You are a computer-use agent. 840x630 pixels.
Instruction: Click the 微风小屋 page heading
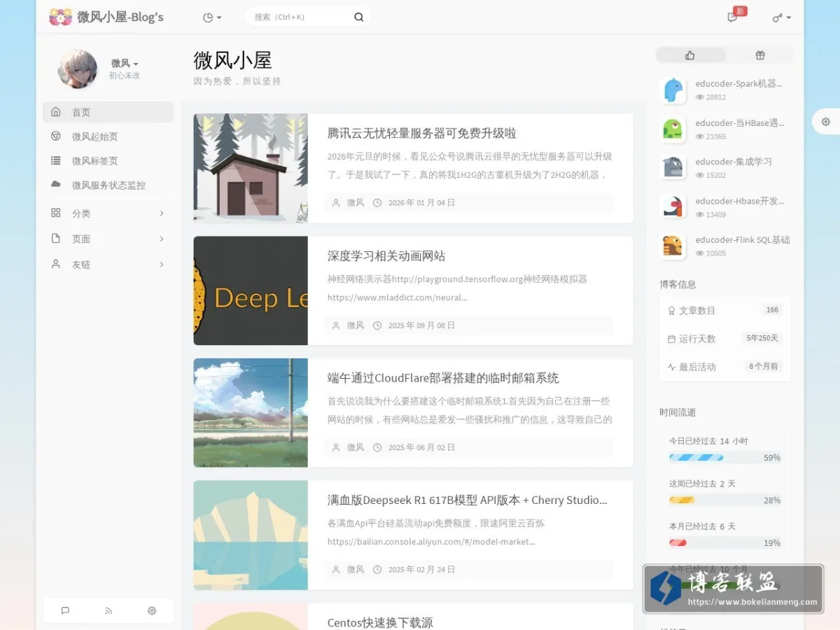pyautogui.click(x=232, y=60)
